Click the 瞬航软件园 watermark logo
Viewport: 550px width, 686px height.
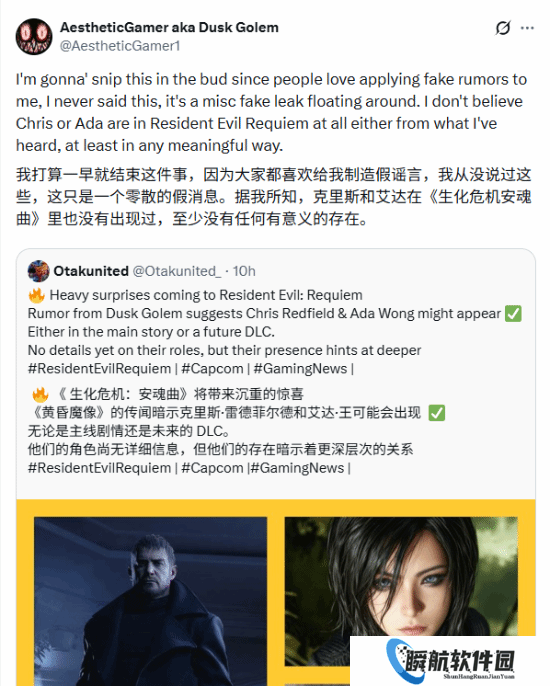(449, 661)
